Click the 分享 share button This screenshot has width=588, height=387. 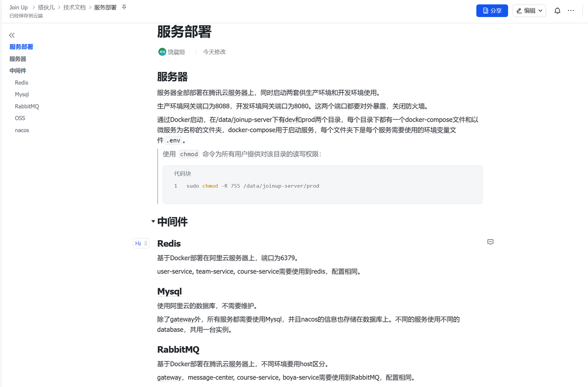[x=492, y=11]
